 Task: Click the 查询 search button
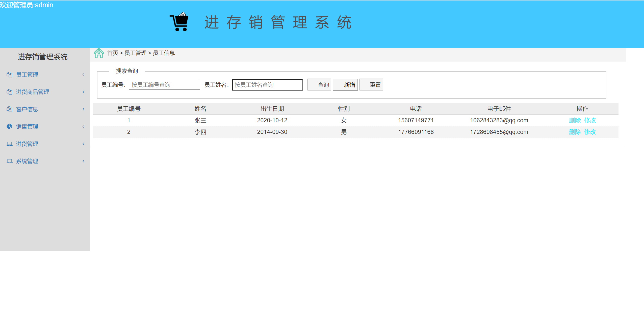click(319, 85)
